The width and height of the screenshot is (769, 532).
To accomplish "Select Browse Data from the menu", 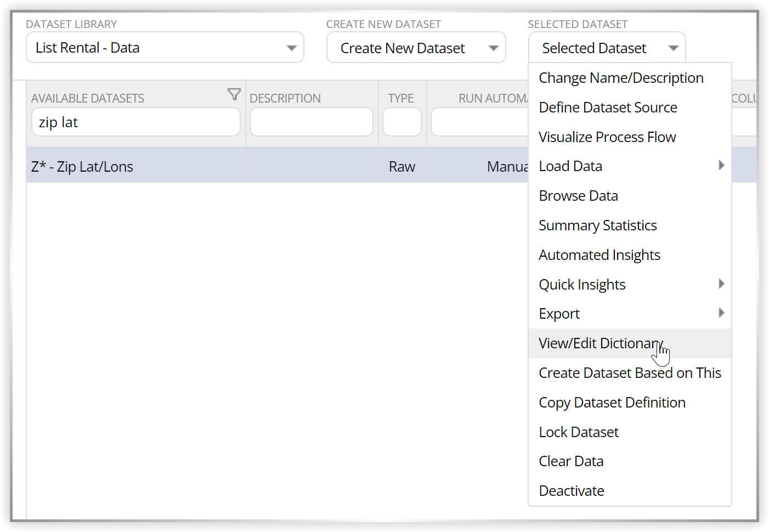I will tap(630, 196).
